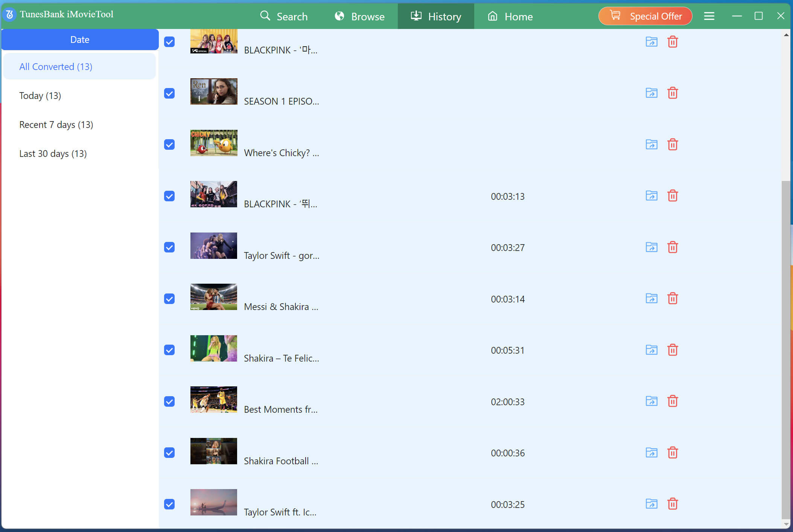The height and width of the screenshot is (532, 793).
Task: Switch to the Search tab
Action: [x=284, y=17]
